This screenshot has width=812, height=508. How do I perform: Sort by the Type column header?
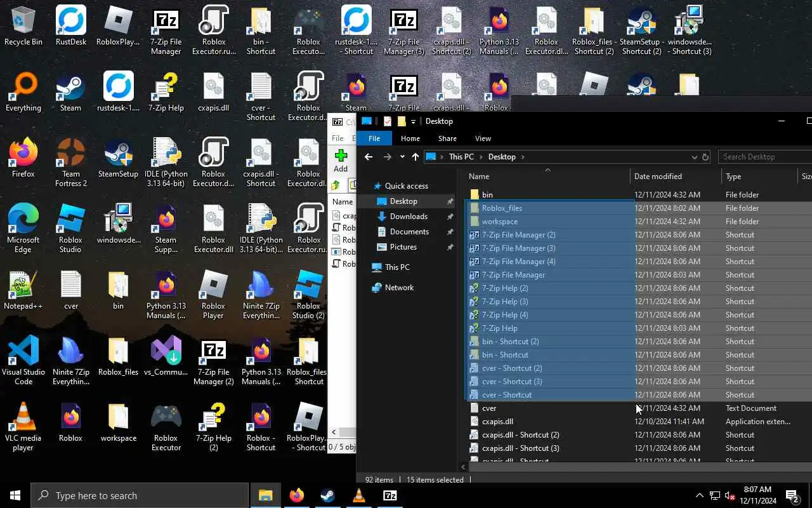pos(760,177)
